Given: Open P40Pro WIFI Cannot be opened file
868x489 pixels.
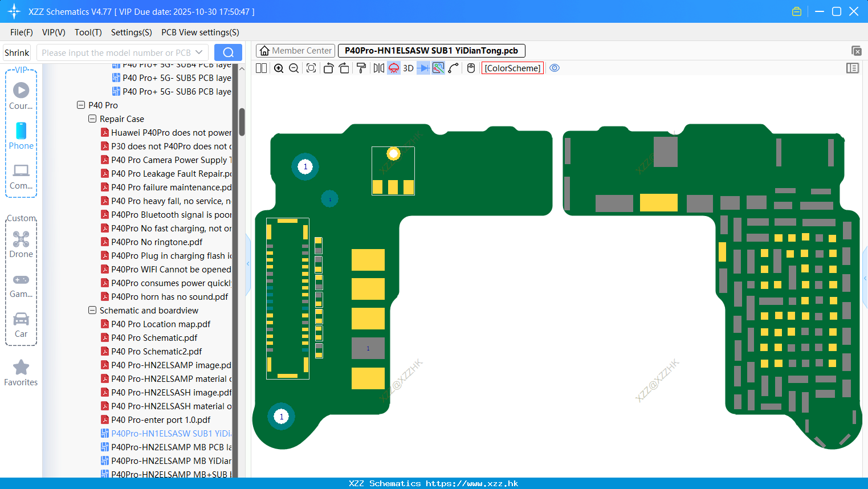Looking at the screenshot, I should [171, 269].
